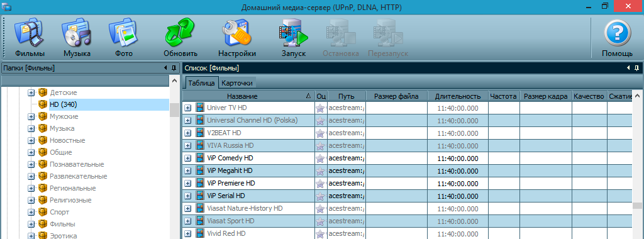Expand the Фильмы tree folder
Image resolution: width=644 pixels, height=239 pixels.
pos(31,224)
